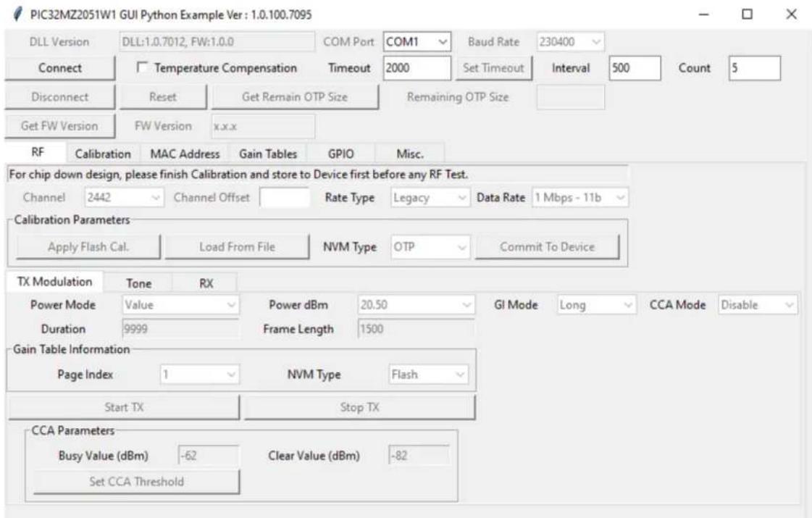The height and width of the screenshot is (518, 812).
Task: Expand NVM Type OTP dropdown
Action: pyautogui.click(x=430, y=247)
